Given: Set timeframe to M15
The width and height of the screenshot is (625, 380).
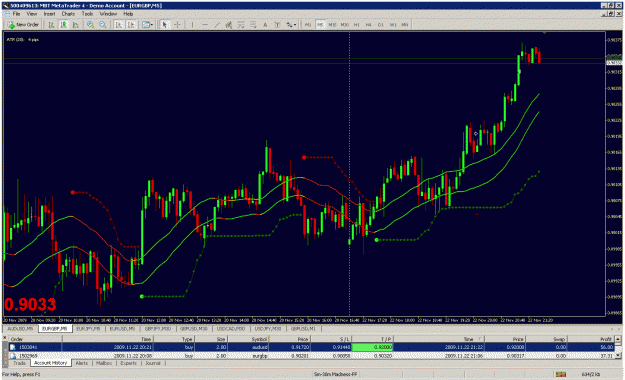Looking at the screenshot, I should point(332,25).
